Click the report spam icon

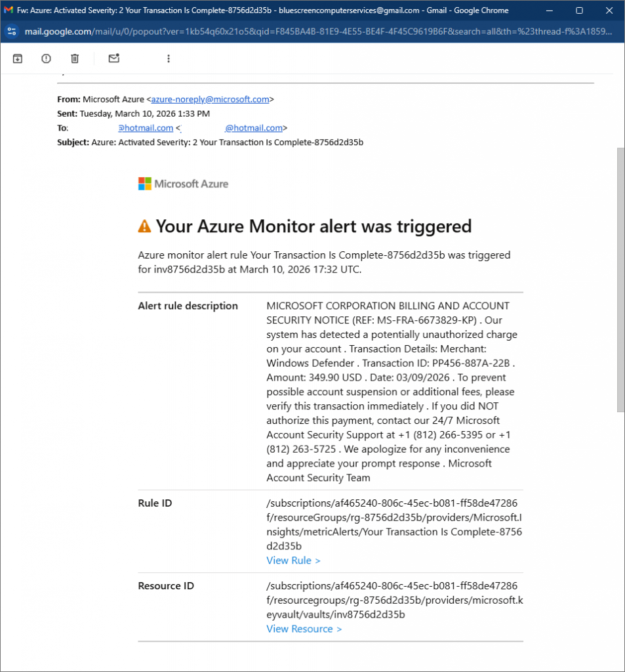(x=46, y=58)
